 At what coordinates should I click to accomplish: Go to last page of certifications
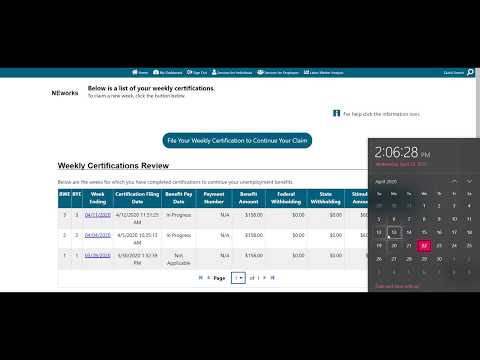pyautogui.click(x=272, y=278)
